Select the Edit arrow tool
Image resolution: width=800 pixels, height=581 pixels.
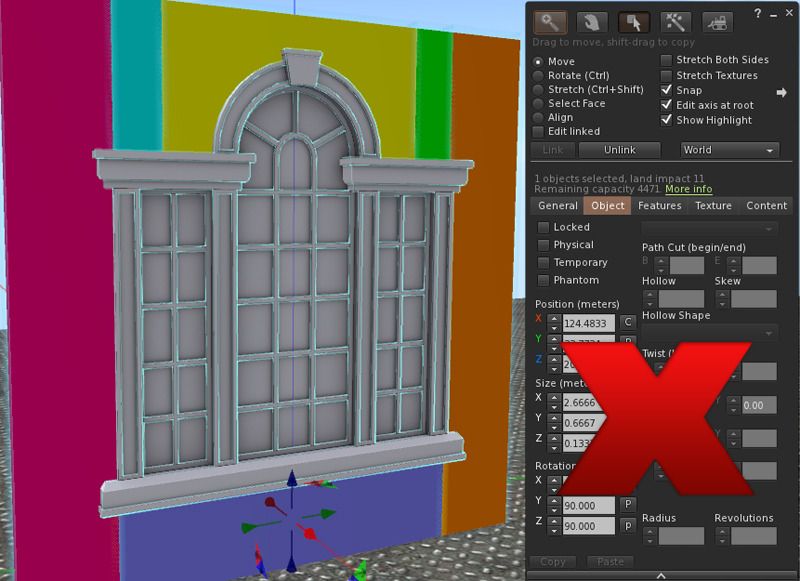[x=634, y=22]
